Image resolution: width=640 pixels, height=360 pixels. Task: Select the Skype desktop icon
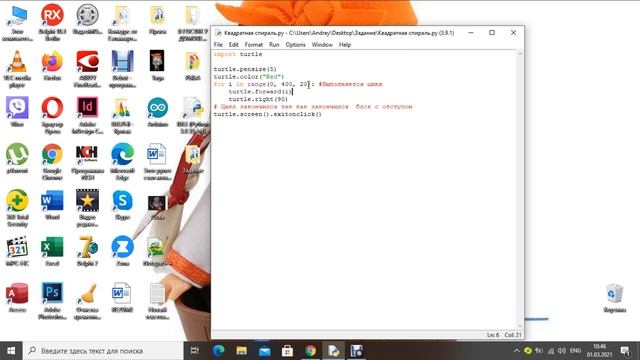click(122, 205)
